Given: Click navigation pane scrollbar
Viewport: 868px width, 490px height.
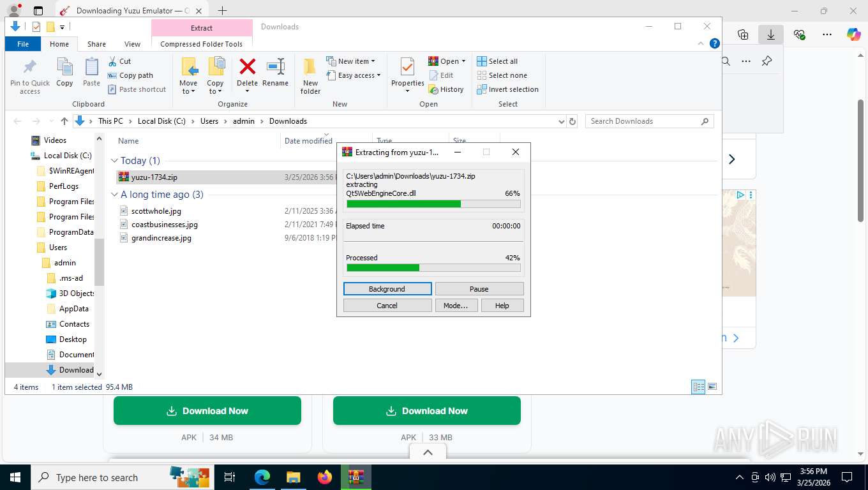Looking at the screenshot, I should pyautogui.click(x=99, y=262).
